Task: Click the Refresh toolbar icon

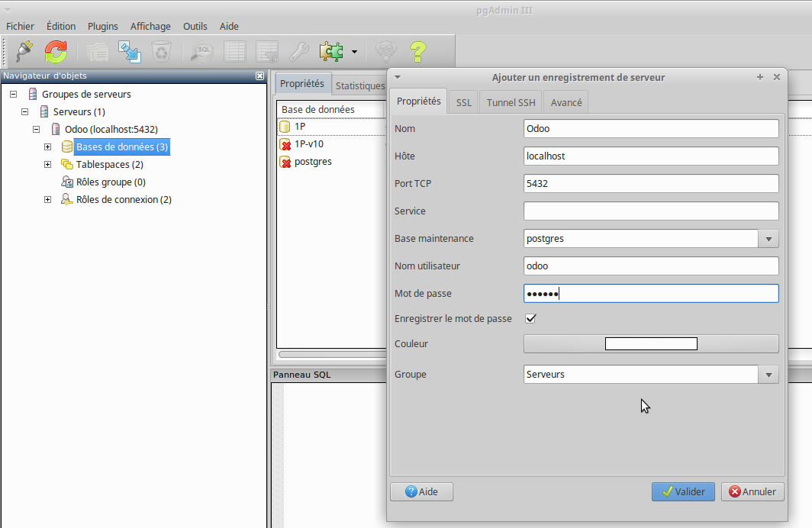Action: [56, 51]
